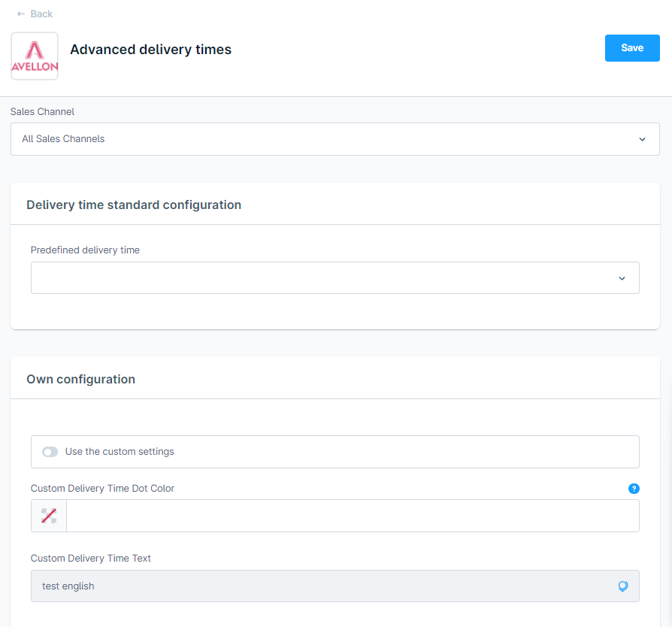Open the empty Dot Color swatch picker
This screenshot has width=672, height=627.
[49, 516]
